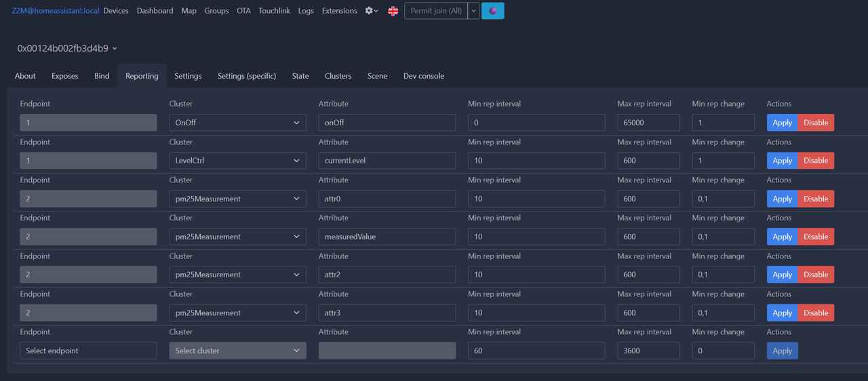Click Permit join (All) button
This screenshot has height=381, width=868.
[x=436, y=11]
